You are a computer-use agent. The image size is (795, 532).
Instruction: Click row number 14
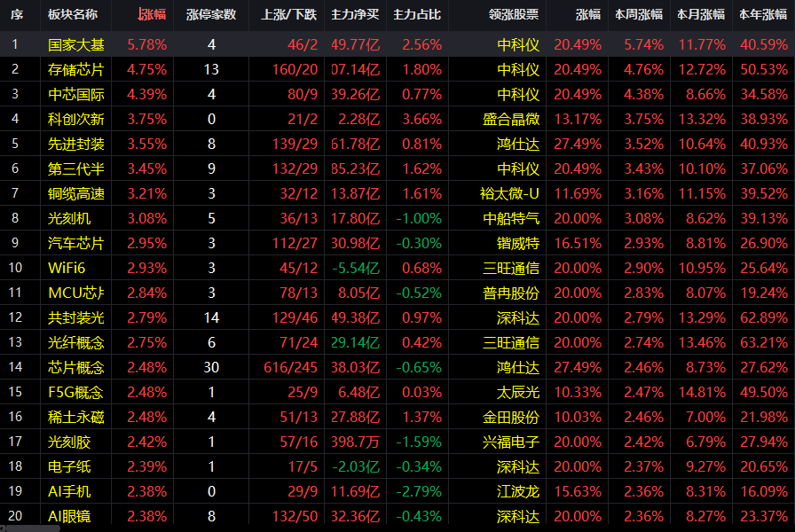coord(15,367)
